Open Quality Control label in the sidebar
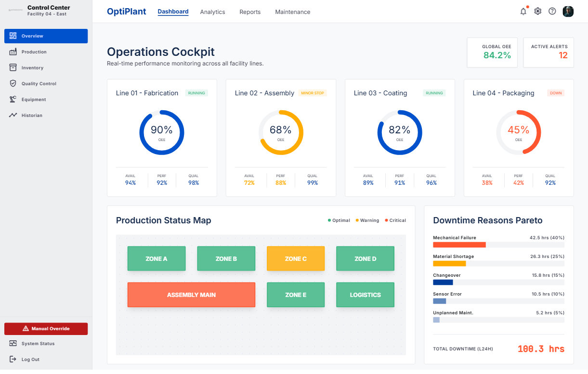Image resolution: width=588 pixels, height=374 pixels. [39, 84]
